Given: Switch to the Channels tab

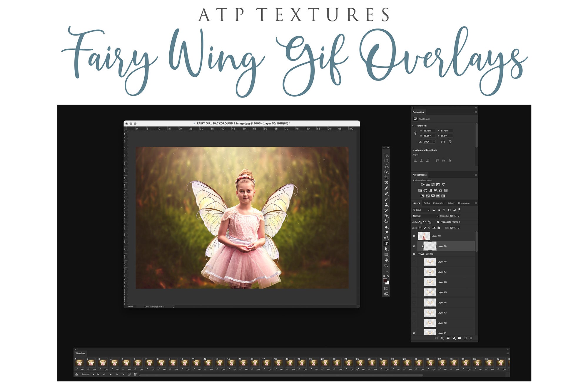Looking at the screenshot, I should click(438, 203).
